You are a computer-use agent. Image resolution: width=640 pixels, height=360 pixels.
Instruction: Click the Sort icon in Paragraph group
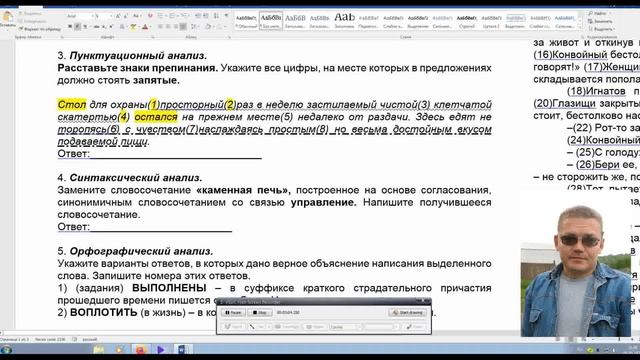pyautogui.click(x=216, y=16)
